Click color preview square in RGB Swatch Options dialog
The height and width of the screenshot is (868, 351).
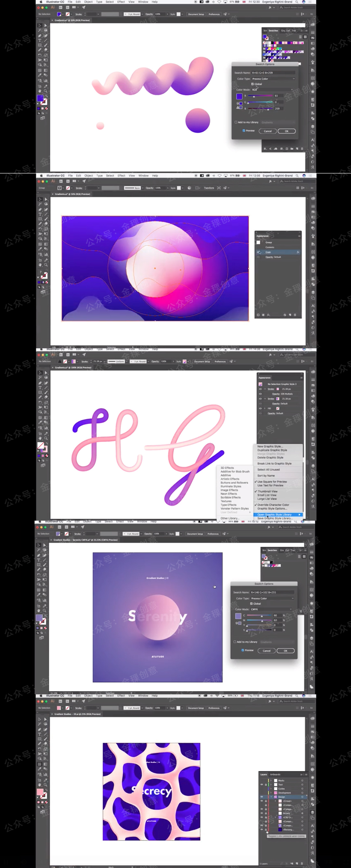pyautogui.click(x=239, y=96)
